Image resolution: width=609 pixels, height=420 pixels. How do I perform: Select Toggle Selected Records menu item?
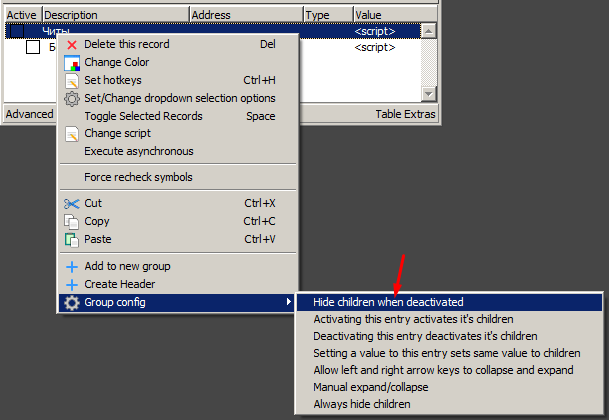[143, 116]
